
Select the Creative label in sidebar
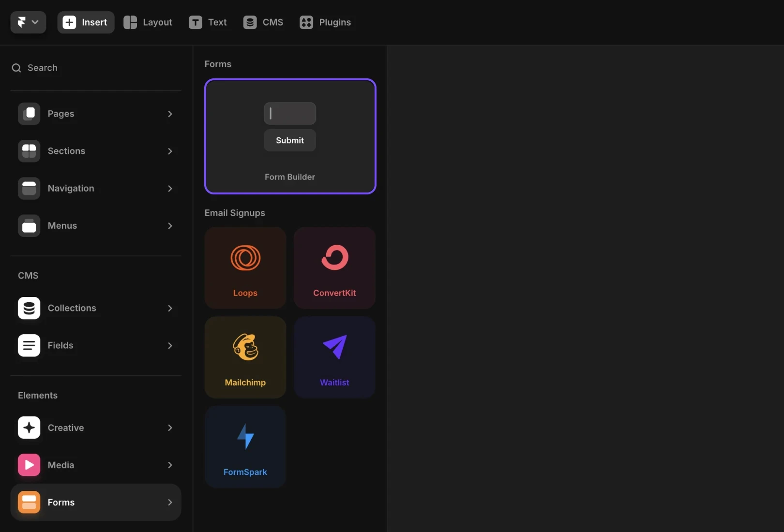click(x=66, y=428)
